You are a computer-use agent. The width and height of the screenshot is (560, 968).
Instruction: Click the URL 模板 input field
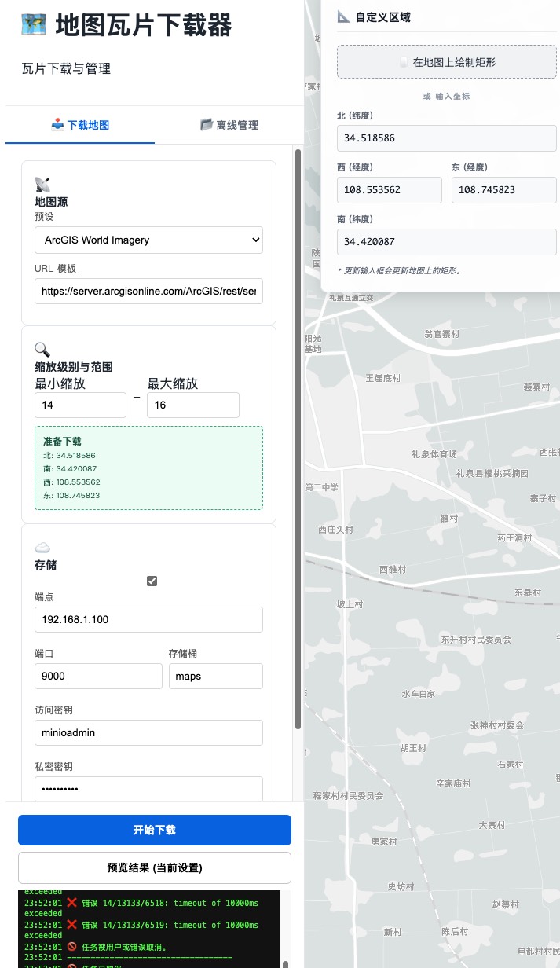click(148, 291)
